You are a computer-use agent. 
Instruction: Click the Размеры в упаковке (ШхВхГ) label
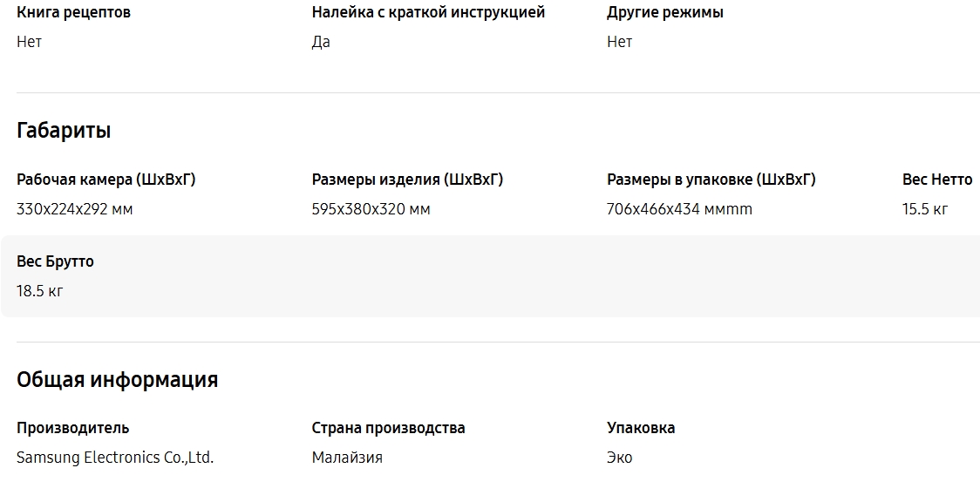point(711,180)
